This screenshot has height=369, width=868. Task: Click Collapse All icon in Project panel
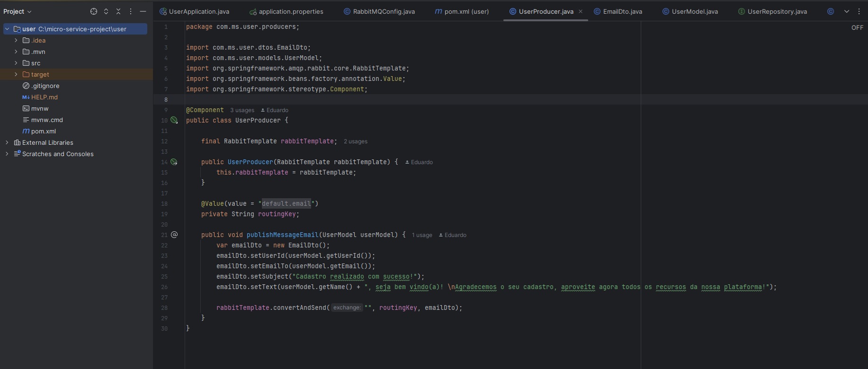click(x=118, y=11)
